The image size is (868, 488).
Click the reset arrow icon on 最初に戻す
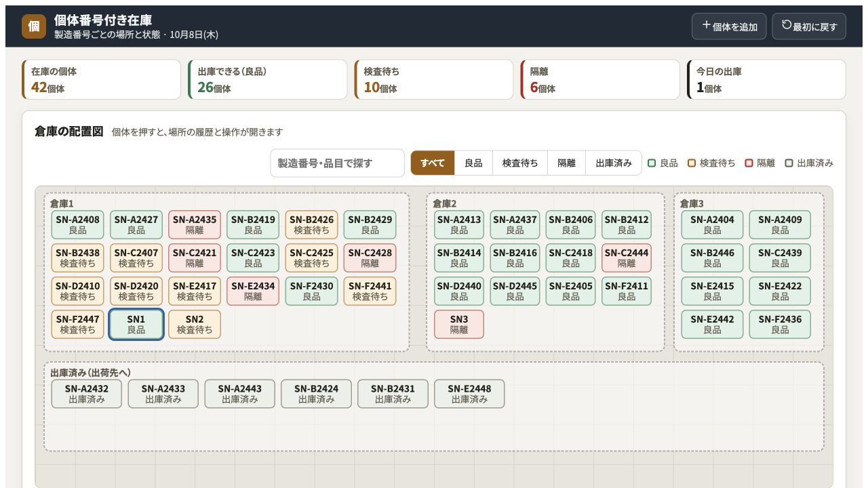coord(787,25)
